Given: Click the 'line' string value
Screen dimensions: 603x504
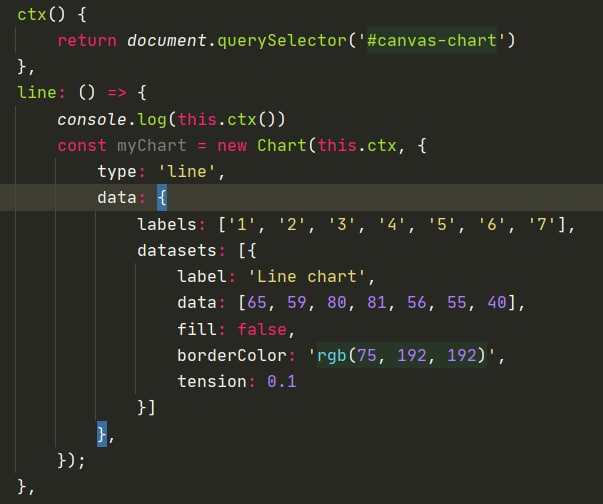Looking at the screenshot, I should pyautogui.click(x=187, y=171).
